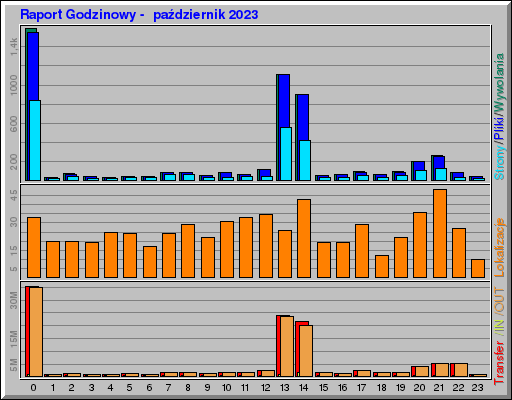Screen dimensions: 512x400
Task: Click the '200' axis value
Action: (x=14, y=162)
